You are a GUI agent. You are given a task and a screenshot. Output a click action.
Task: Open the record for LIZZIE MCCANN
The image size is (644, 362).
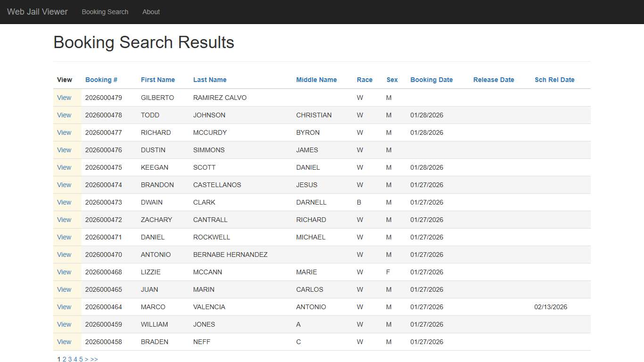point(64,272)
